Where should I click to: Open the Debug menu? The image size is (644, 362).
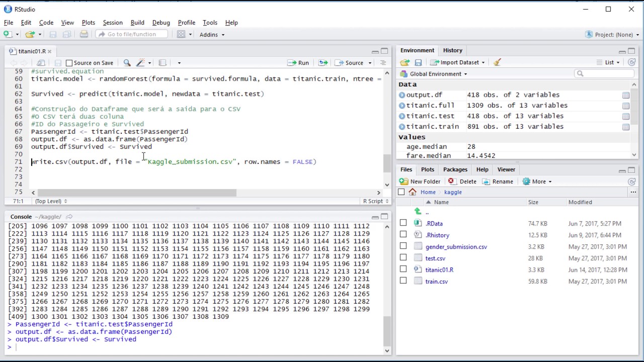161,23
